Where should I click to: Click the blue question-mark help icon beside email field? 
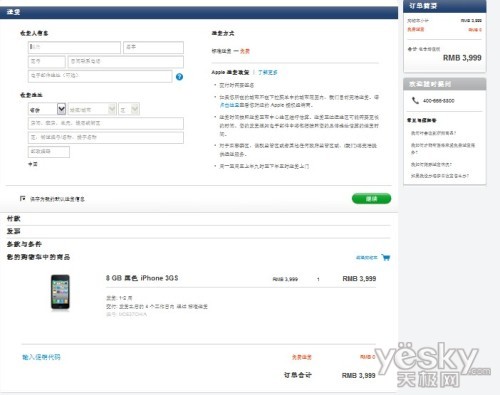(x=179, y=77)
